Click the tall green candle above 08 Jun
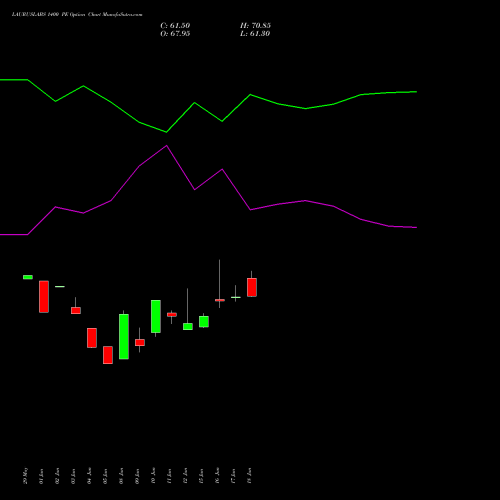 (124, 336)
